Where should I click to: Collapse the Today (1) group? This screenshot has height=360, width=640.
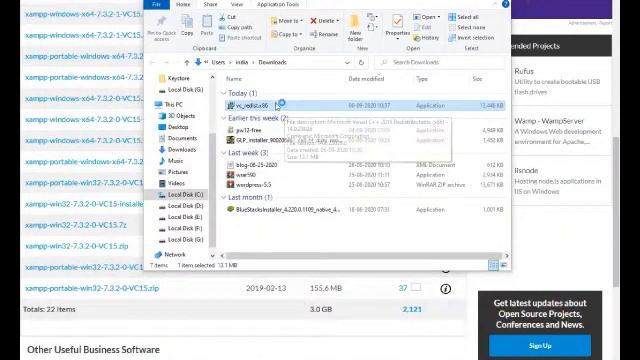[x=224, y=93]
